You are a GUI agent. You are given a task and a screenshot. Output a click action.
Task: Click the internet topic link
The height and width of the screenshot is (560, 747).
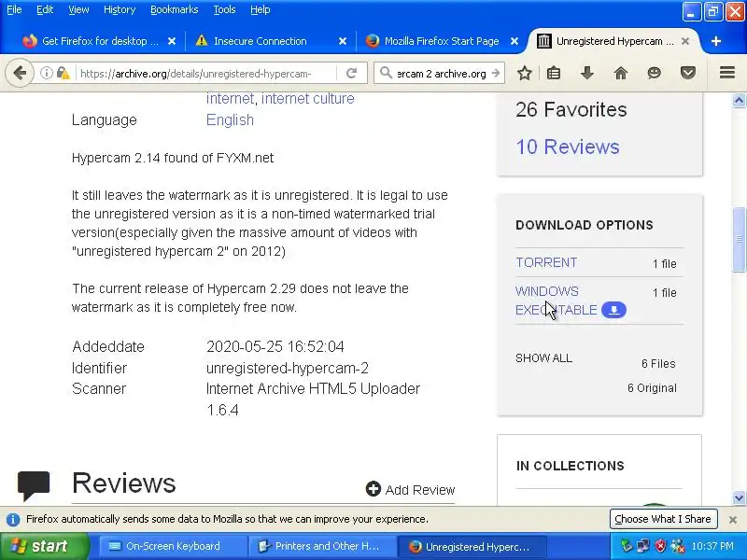(x=230, y=99)
